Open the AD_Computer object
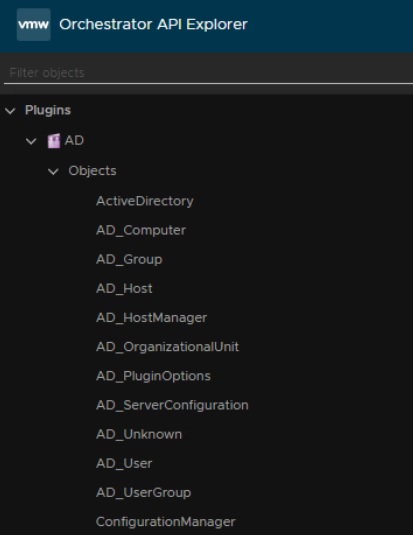 click(x=141, y=230)
